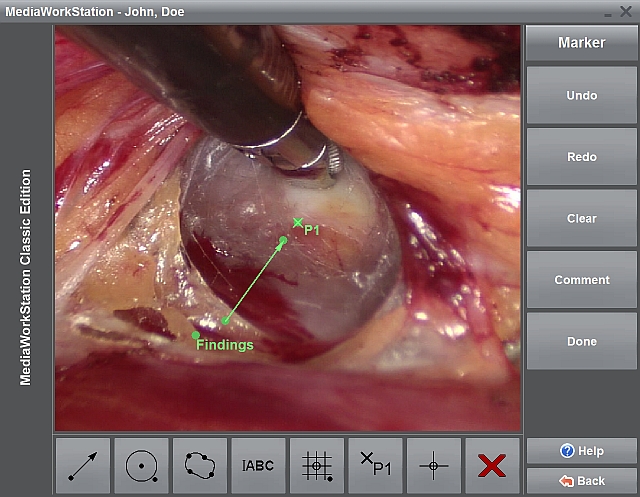This screenshot has width=640, height=497.
Task: Select the green arrow's tip handle
Action: (283, 240)
